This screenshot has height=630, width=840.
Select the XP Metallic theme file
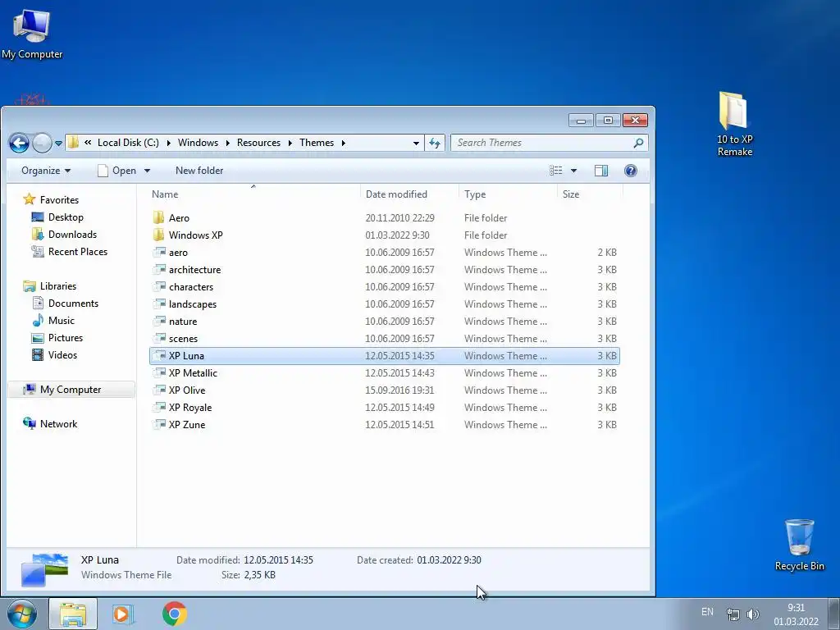(385, 373)
